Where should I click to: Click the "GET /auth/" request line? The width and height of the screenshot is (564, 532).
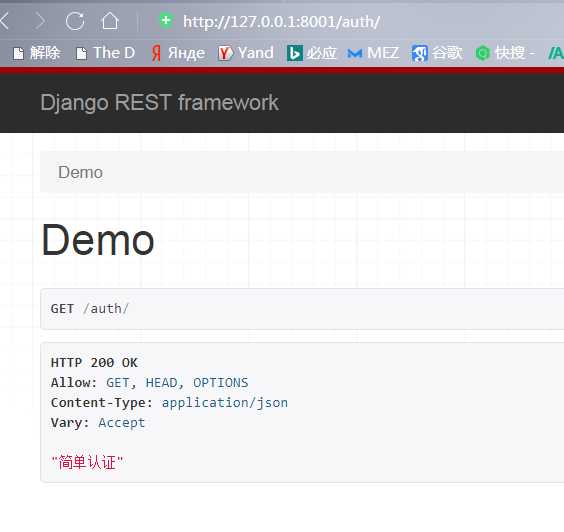90,309
